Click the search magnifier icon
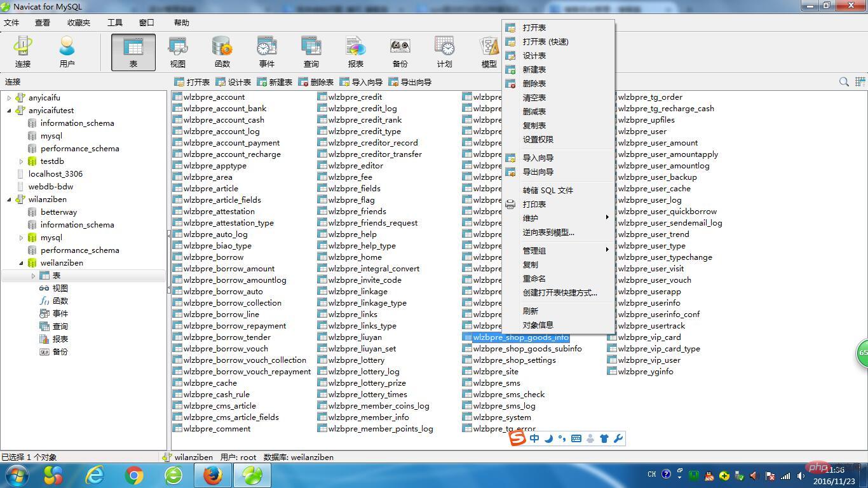This screenshot has height=488, width=868. [844, 82]
